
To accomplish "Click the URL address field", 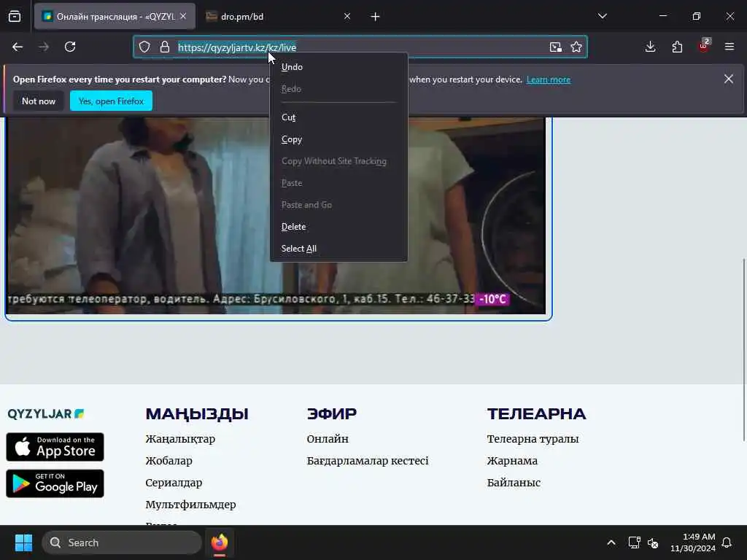I will coord(360,47).
